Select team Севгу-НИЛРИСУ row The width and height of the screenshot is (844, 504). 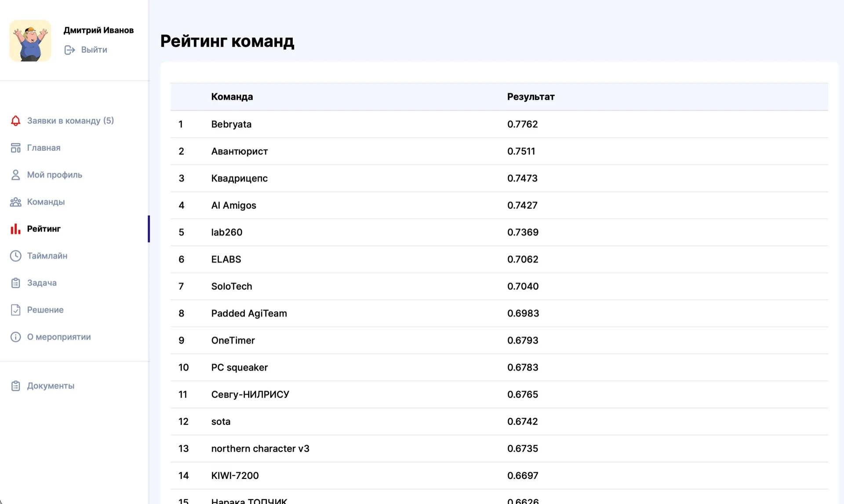499,395
